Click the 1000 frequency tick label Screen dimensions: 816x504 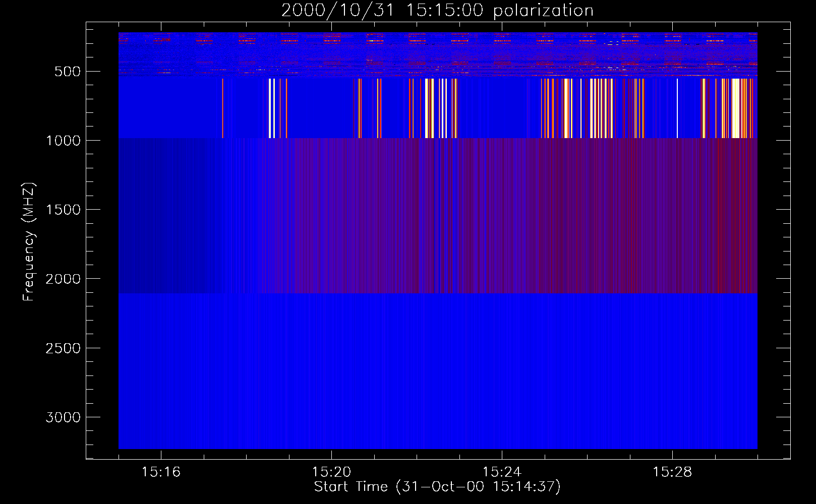[x=63, y=141]
